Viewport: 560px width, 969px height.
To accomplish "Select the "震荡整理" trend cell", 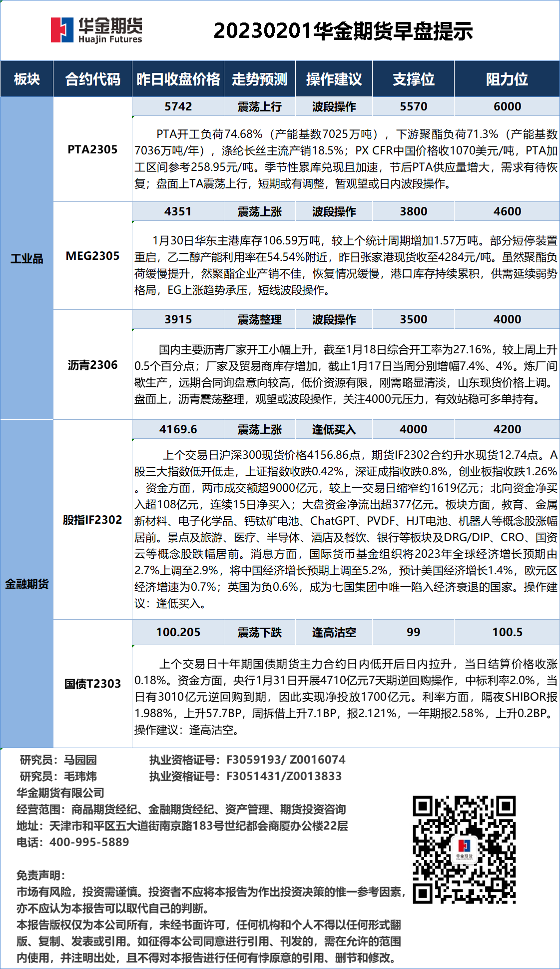I will click(x=260, y=319).
